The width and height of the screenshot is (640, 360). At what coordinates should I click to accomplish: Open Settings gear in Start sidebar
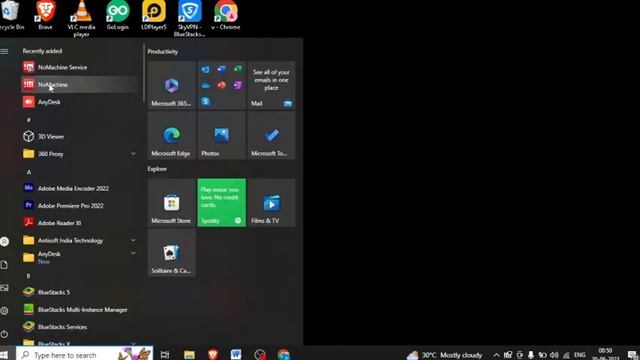pos(4,311)
